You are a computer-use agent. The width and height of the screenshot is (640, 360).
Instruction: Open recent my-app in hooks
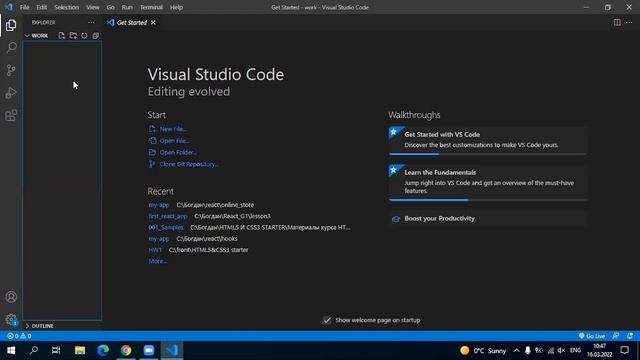coord(159,238)
